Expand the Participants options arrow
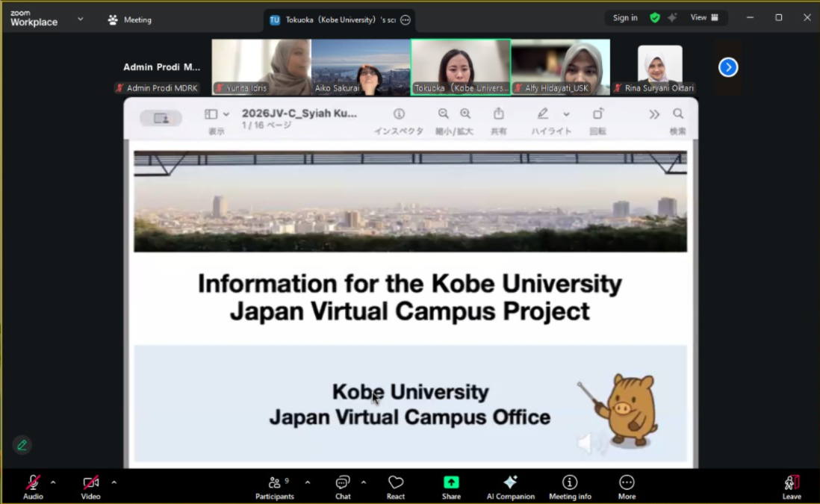Screen dimensions: 820x504 (308, 482)
